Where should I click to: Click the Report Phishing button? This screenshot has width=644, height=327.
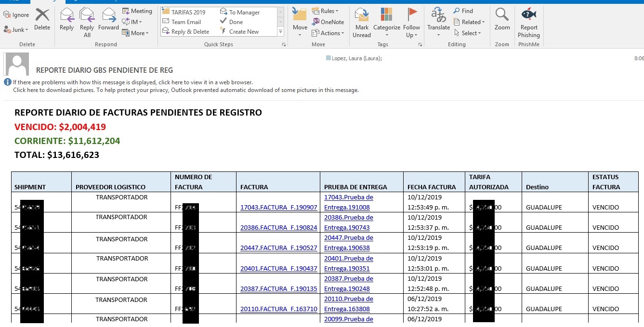tap(529, 23)
